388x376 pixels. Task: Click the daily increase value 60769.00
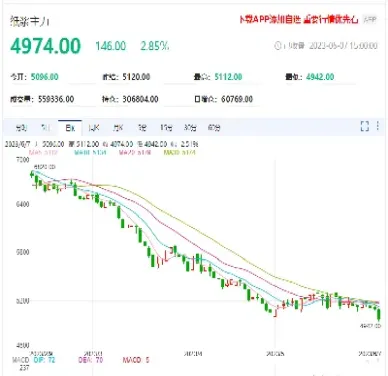coord(237,99)
